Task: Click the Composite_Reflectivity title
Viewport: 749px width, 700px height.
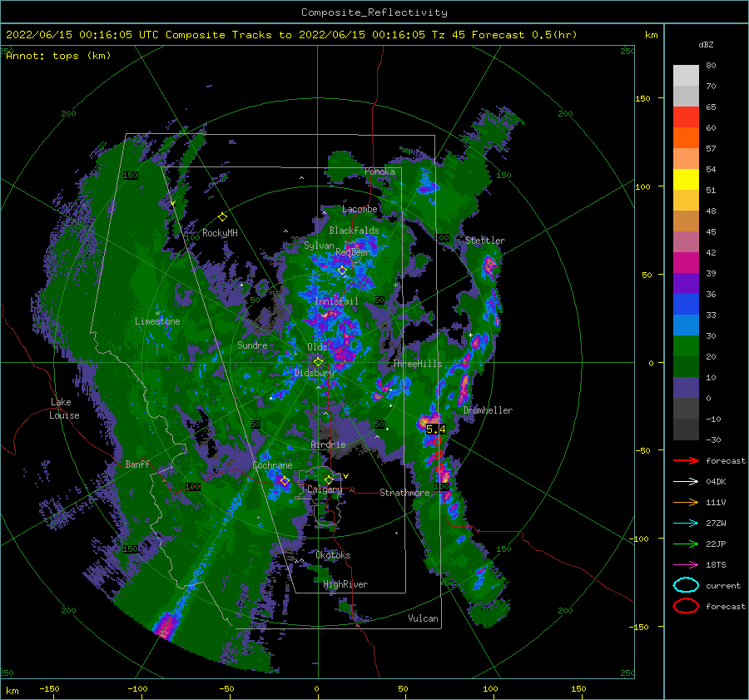Action: pos(374,12)
